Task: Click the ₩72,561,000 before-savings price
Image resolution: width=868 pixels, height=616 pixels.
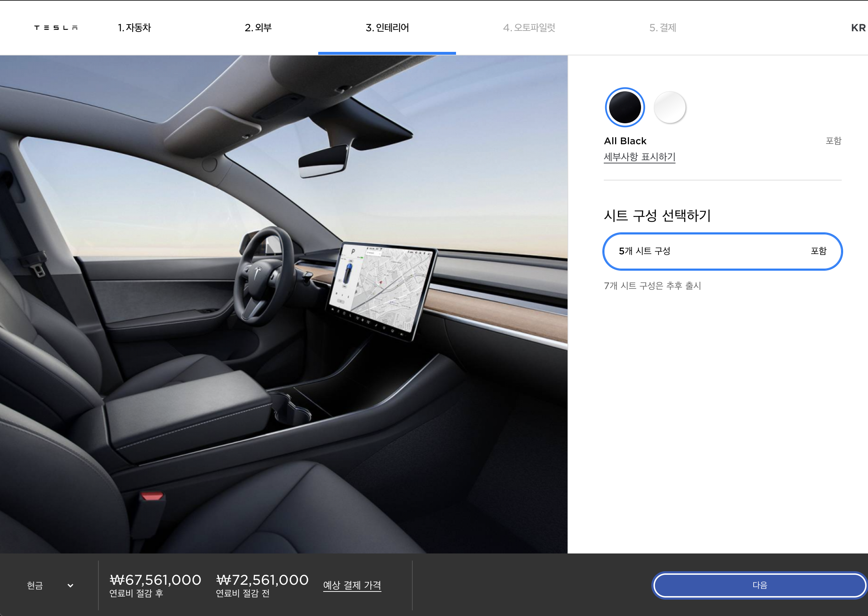Action: (x=262, y=580)
